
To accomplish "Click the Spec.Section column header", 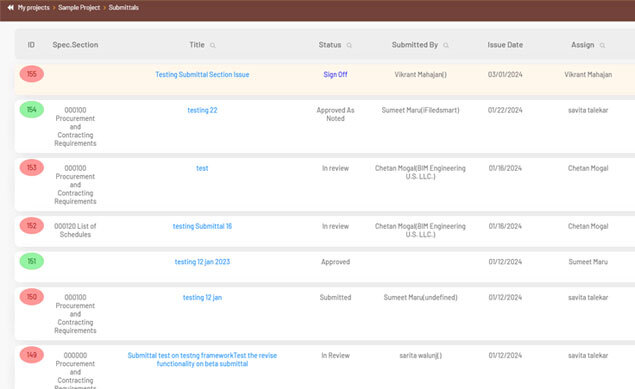I will (x=75, y=45).
